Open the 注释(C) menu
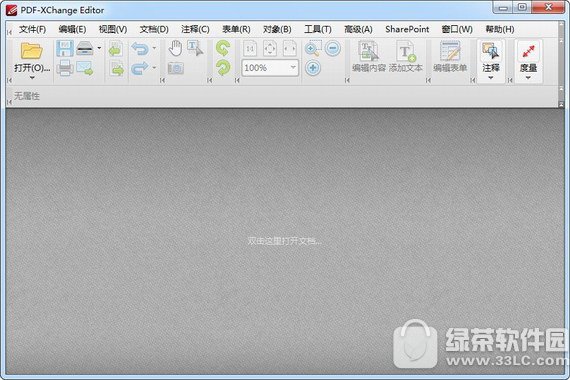The height and width of the screenshot is (380, 570). click(x=195, y=29)
